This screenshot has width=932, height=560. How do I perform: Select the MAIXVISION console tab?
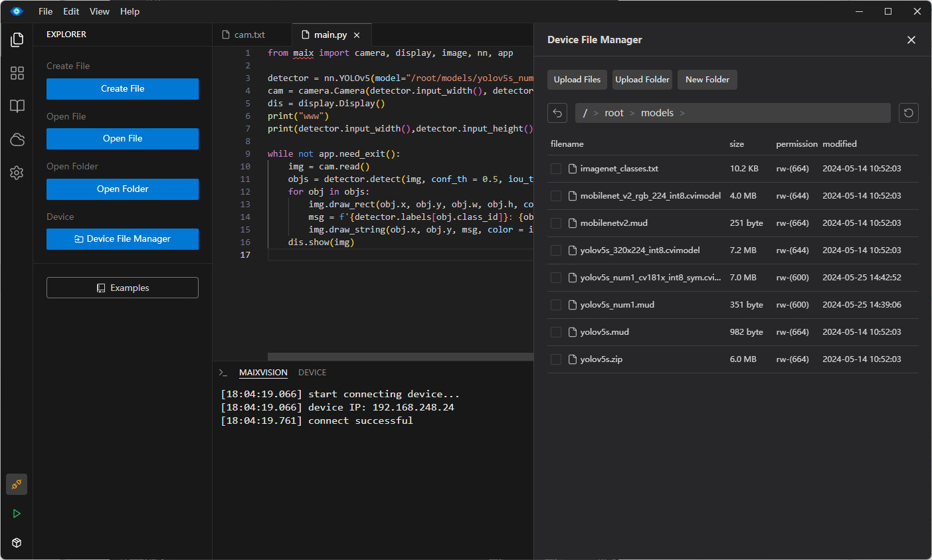pos(263,373)
